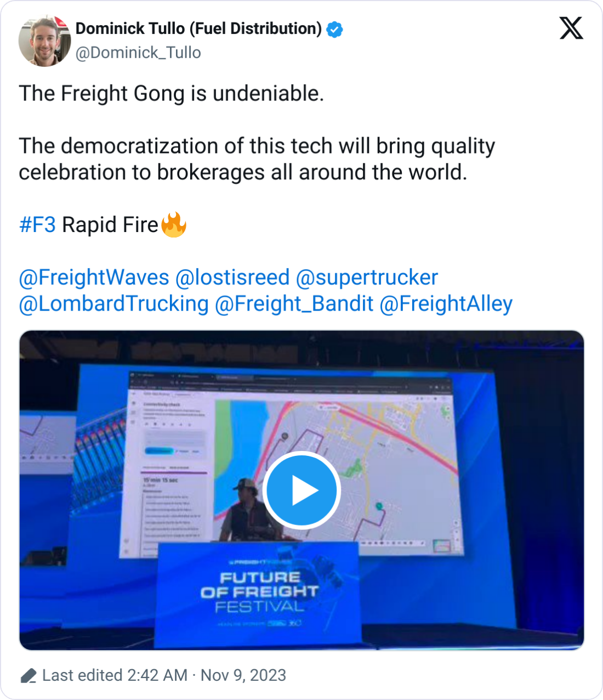This screenshot has height=700, width=603.
Task: Click the paragraph about democratization of this tech
Action: tap(257, 159)
